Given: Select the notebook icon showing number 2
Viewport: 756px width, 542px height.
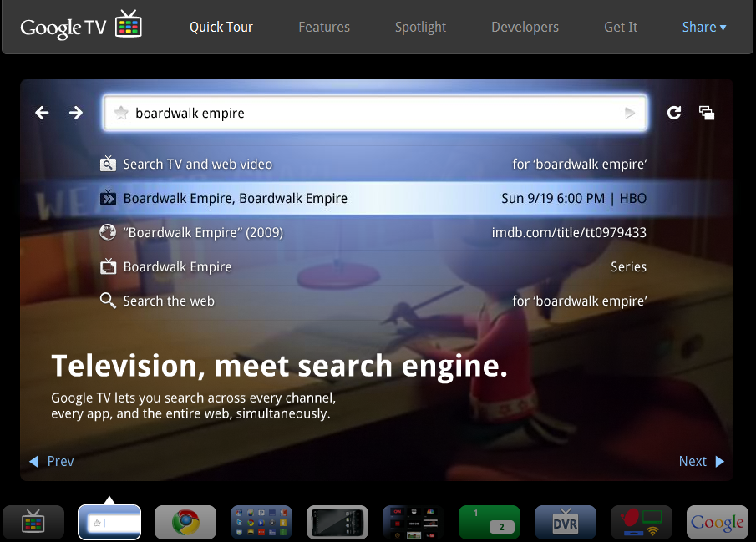Looking at the screenshot, I should pyautogui.click(x=489, y=521).
